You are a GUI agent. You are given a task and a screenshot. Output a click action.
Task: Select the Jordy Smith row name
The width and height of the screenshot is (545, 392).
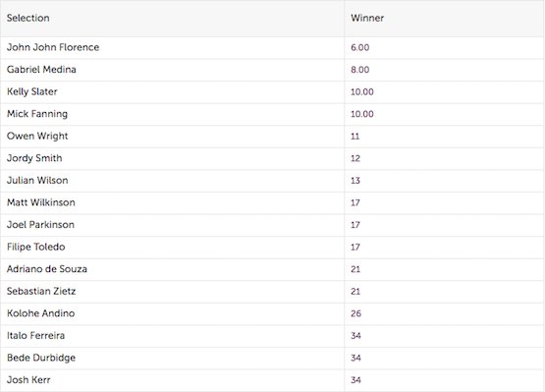click(34, 158)
